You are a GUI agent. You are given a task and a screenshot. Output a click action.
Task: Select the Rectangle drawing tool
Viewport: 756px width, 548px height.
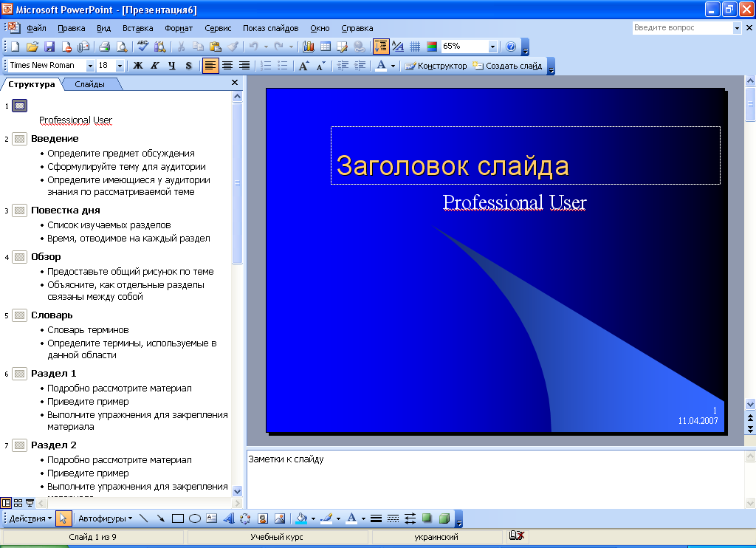click(x=178, y=518)
